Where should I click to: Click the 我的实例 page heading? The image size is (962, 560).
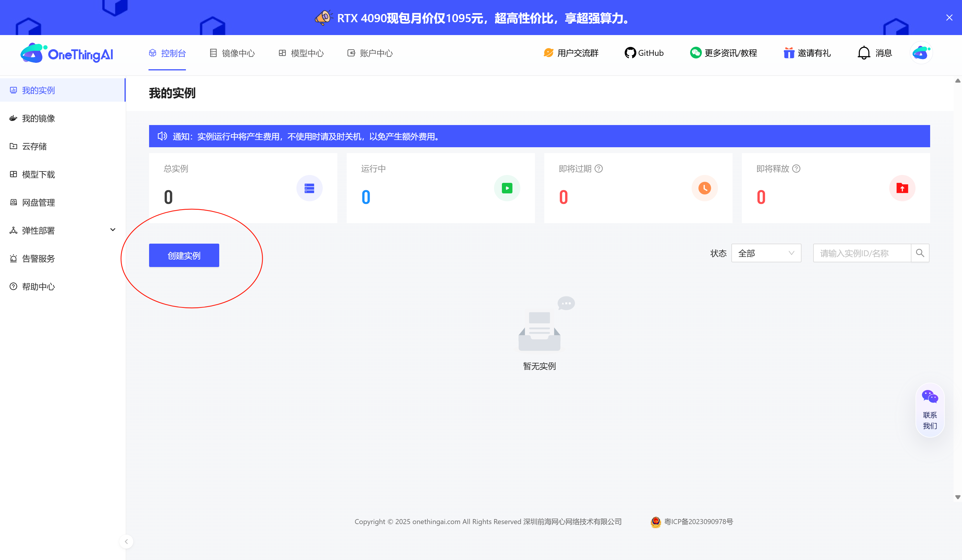click(x=172, y=93)
